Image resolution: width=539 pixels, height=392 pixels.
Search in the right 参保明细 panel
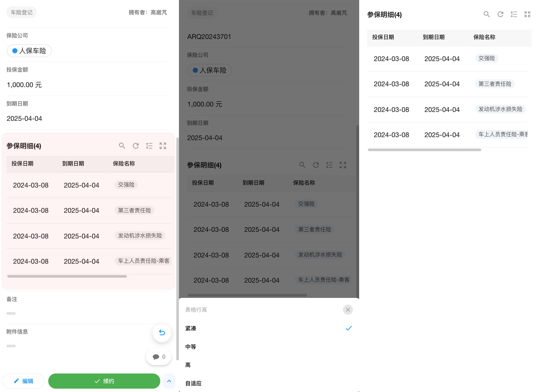pyautogui.click(x=487, y=14)
